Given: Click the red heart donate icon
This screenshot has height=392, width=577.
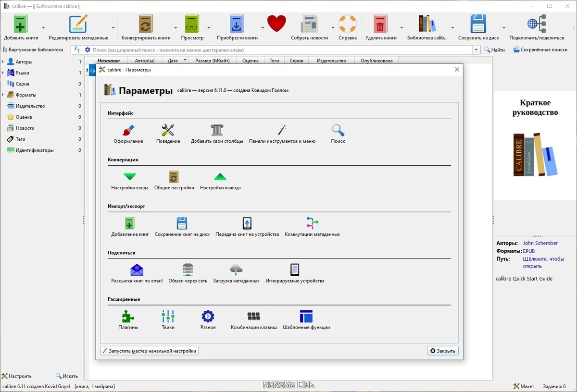Looking at the screenshot, I should coord(276,24).
